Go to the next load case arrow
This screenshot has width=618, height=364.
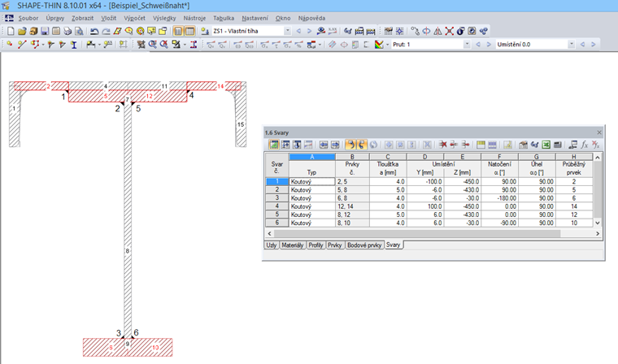tap(309, 31)
